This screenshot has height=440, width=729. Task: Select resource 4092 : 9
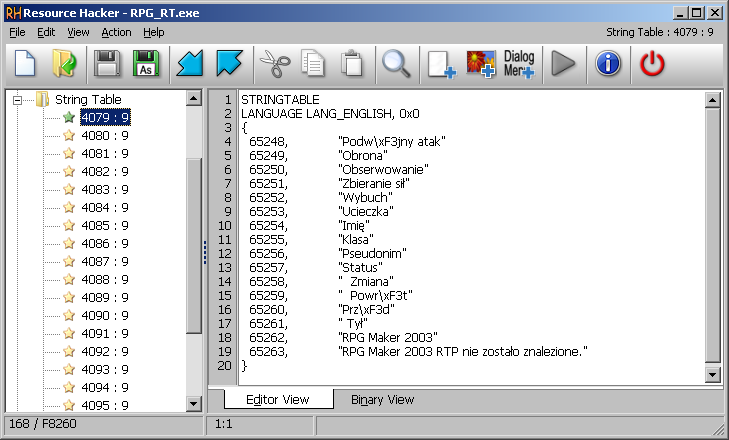(105, 352)
